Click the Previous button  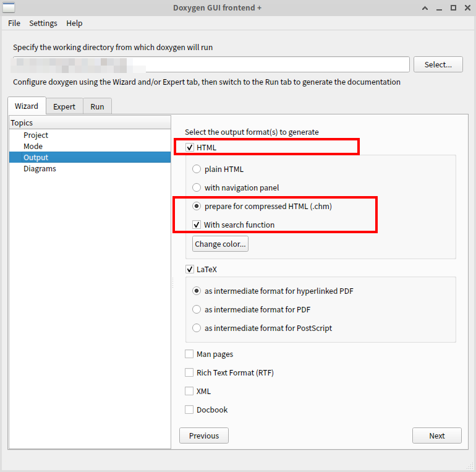click(x=204, y=436)
